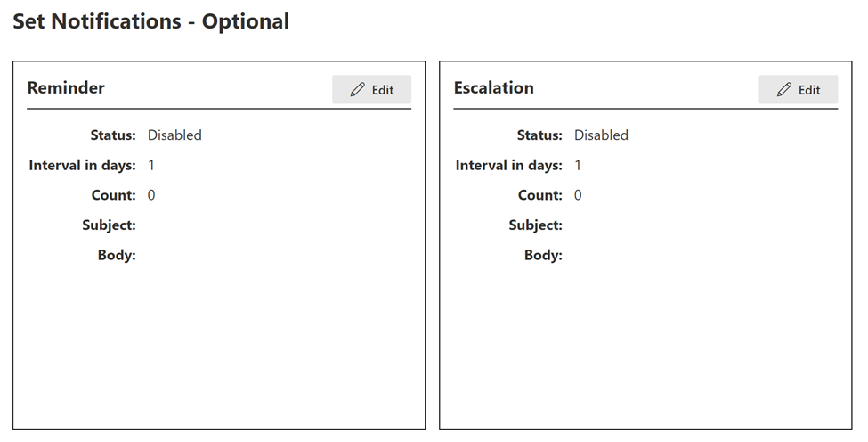Click Escalation Interval in days value
This screenshot has height=442, width=868.
coord(578,165)
